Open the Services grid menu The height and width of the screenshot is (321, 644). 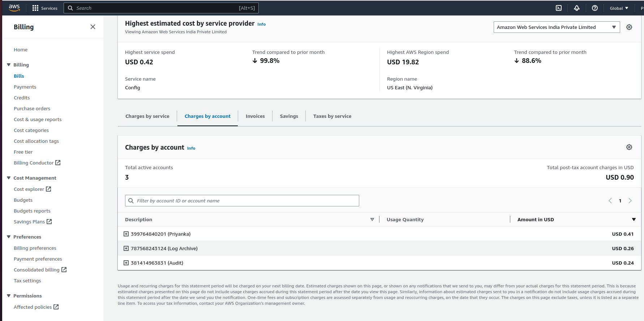point(45,8)
